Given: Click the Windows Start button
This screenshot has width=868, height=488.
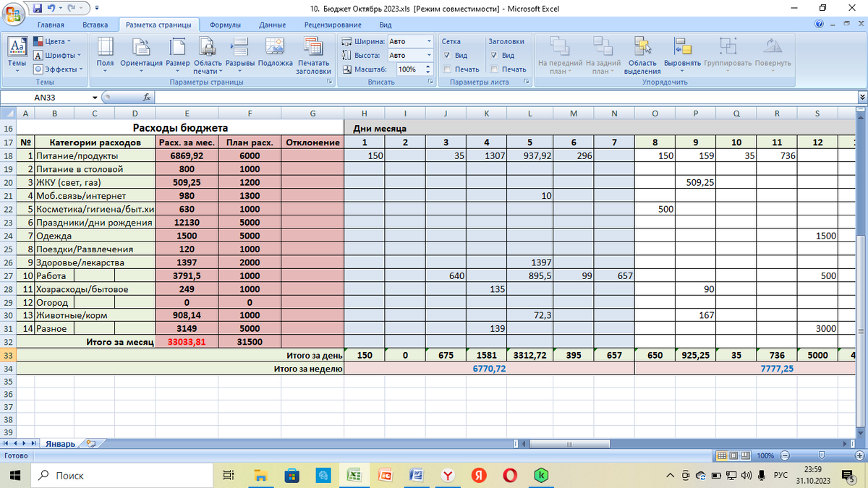Looking at the screenshot, I should pyautogui.click(x=14, y=475).
